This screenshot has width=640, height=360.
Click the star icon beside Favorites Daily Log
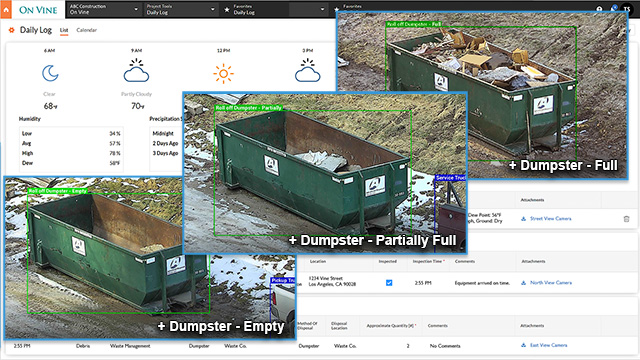pos(227,9)
